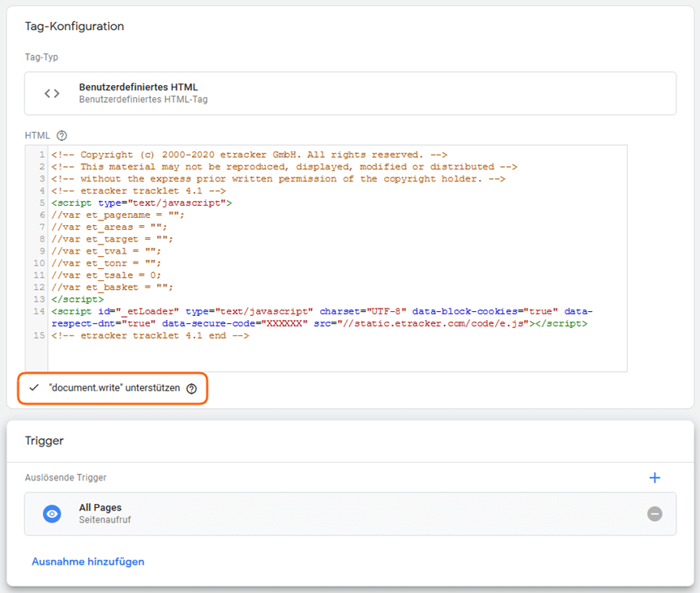Remove the All Pages trigger
Image resolution: width=700 pixels, height=593 pixels.
click(655, 514)
